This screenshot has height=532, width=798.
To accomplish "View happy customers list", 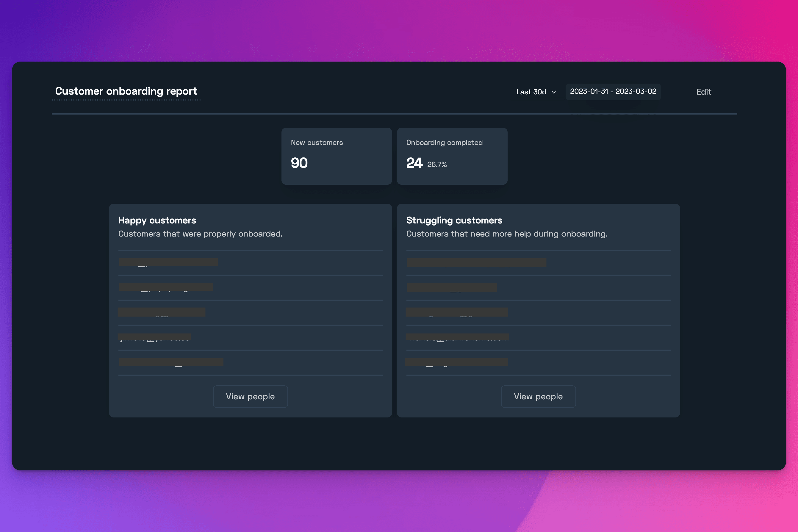I will coord(250,396).
